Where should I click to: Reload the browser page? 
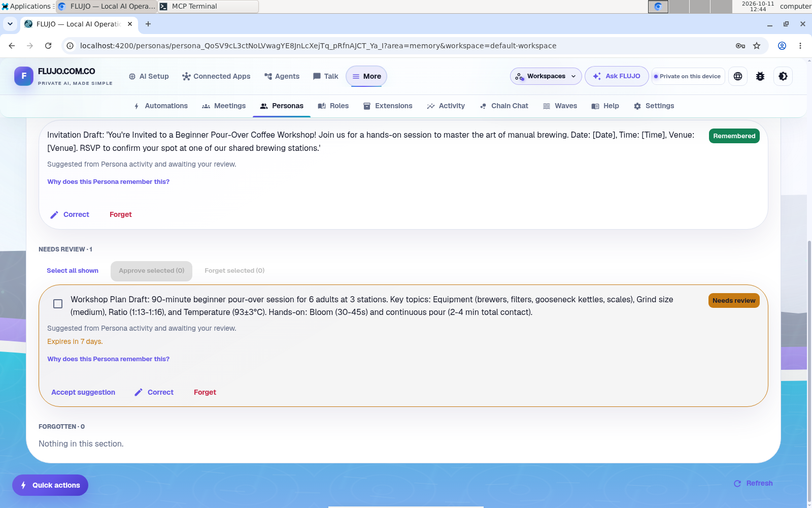click(48, 46)
